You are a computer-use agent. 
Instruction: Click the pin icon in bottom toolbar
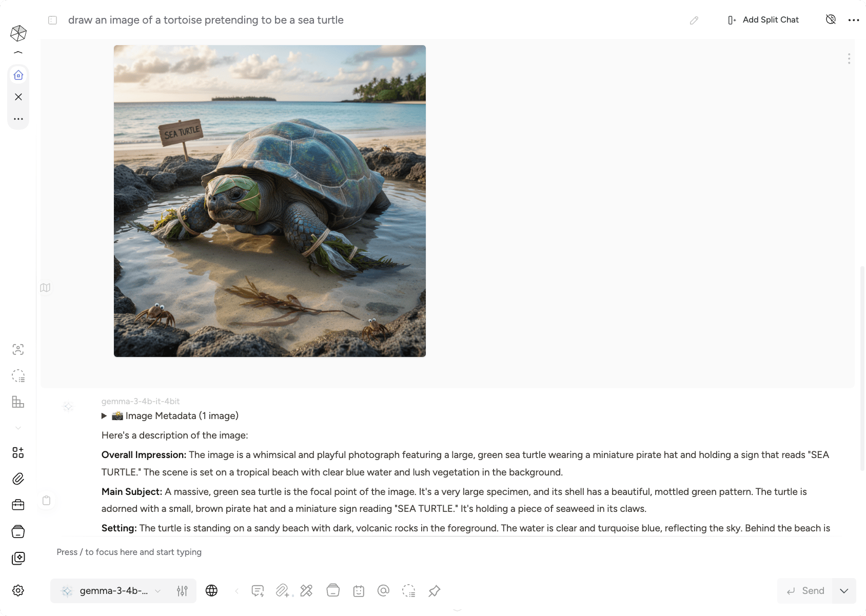(x=435, y=591)
